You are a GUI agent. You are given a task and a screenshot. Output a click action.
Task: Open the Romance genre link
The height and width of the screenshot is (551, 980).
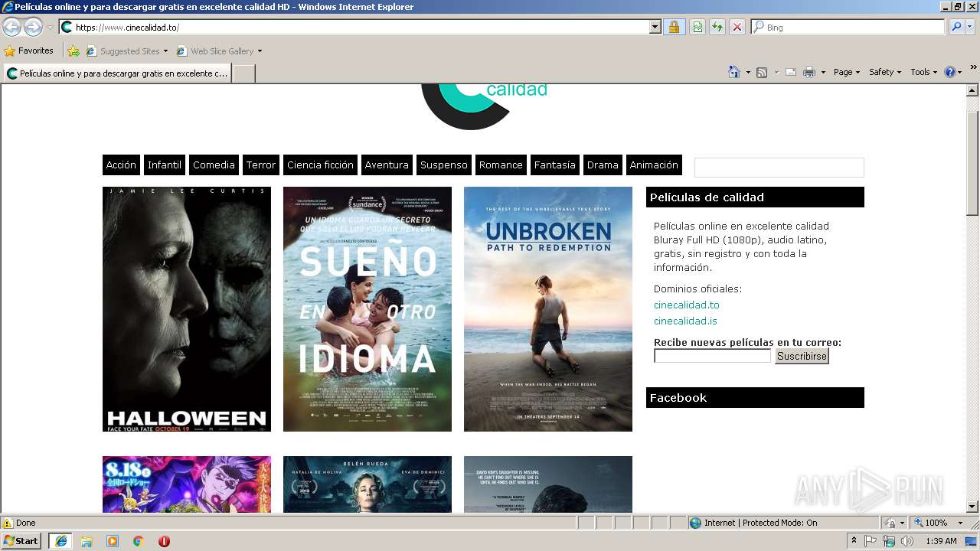[x=501, y=165]
